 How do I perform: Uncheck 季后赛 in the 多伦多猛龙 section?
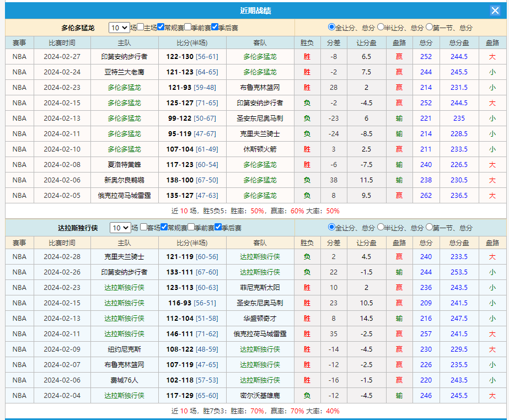point(215,27)
